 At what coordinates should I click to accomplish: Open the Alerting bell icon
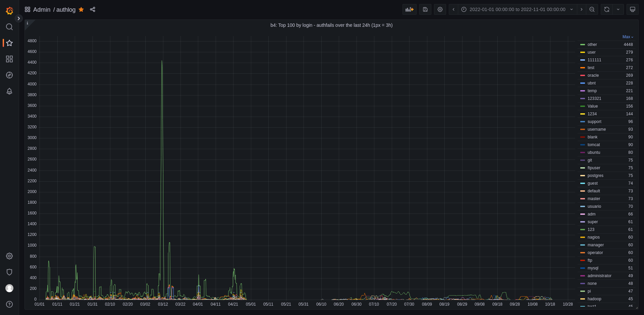(x=9, y=91)
